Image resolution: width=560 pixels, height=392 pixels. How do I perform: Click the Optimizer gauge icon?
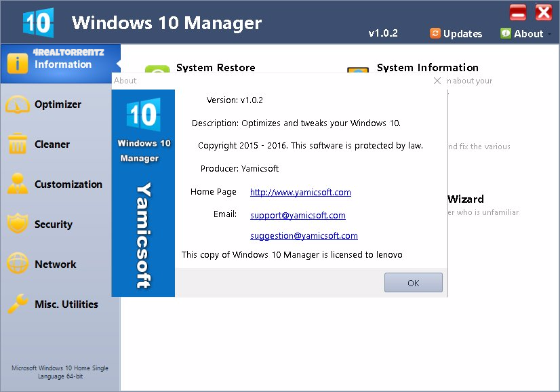[17, 104]
